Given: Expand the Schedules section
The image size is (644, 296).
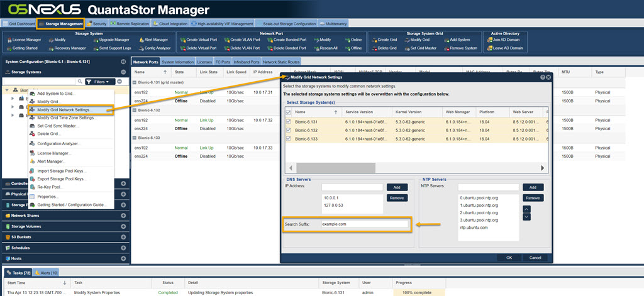Looking at the screenshot, I should tap(123, 248).
